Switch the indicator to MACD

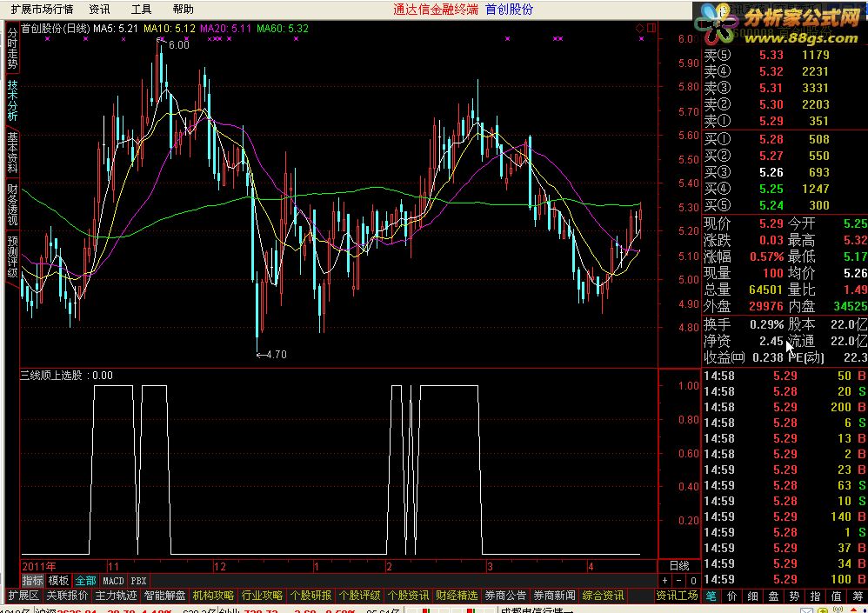113,580
